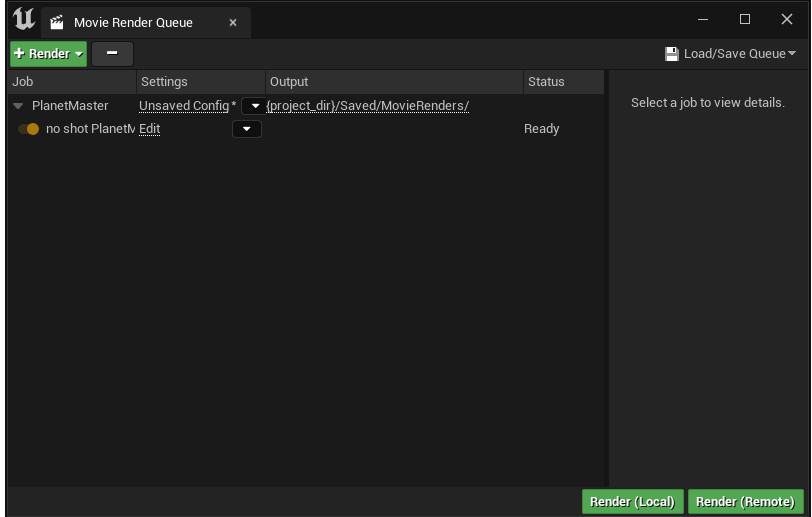The height and width of the screenshot is (517, 812).
Task: Start rendering with Render (Local)
Action: (x=632, y=502)
